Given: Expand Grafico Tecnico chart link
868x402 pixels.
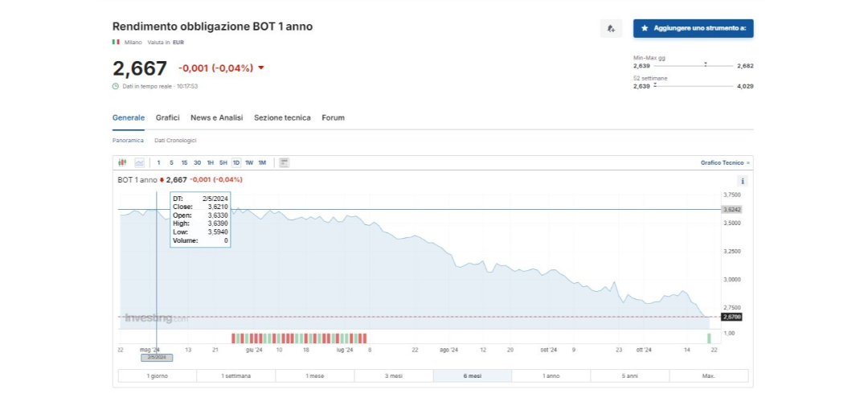Looking at the screenshot, I should (725, 162).
